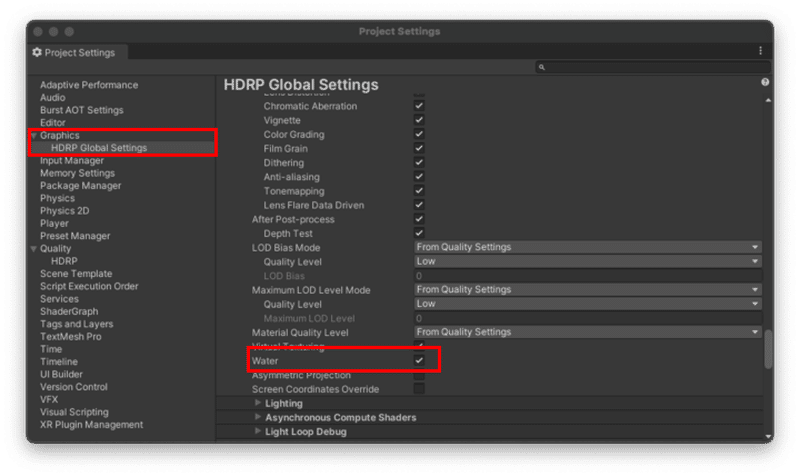Open the Maximum LOD Level Mode dropdown
The image size is (800, 476).
pyautogui.click(x=588, y=289)
